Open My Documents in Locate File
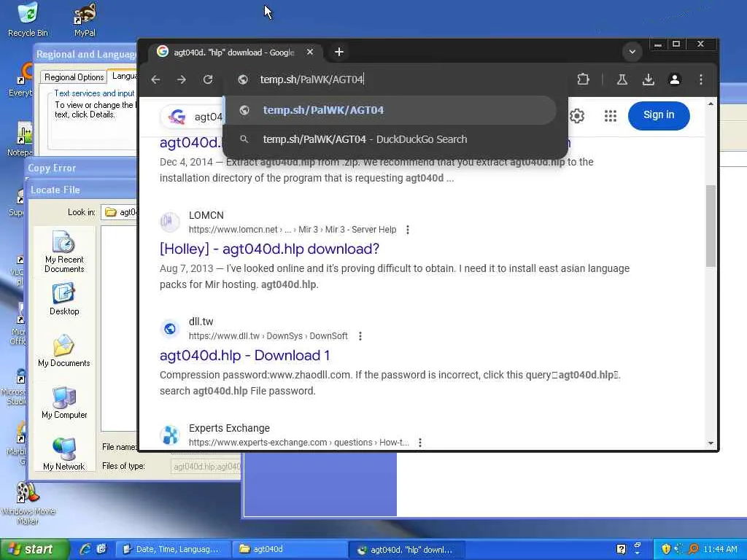Screen dimensions: 747x560 coord(64,351)
